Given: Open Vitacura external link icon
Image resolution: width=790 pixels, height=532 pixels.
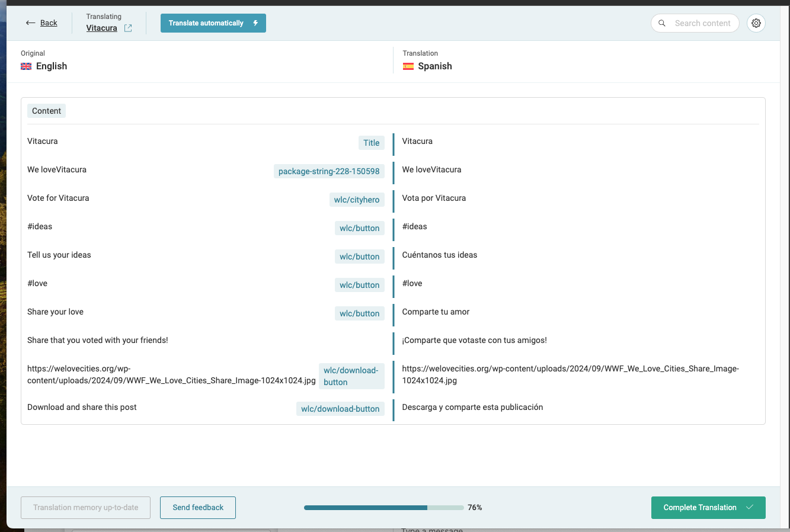Looking at the screenshot, I should [x=128, y=28].
